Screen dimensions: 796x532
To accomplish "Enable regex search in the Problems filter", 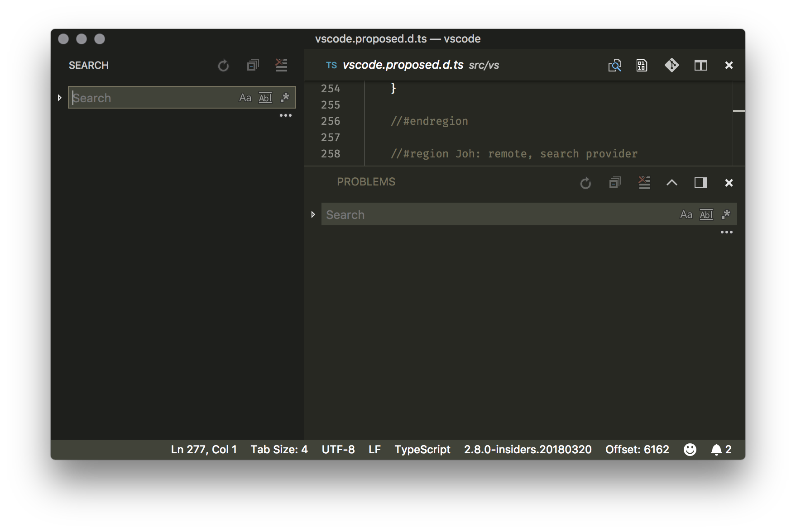I will [x=726, y=214].
